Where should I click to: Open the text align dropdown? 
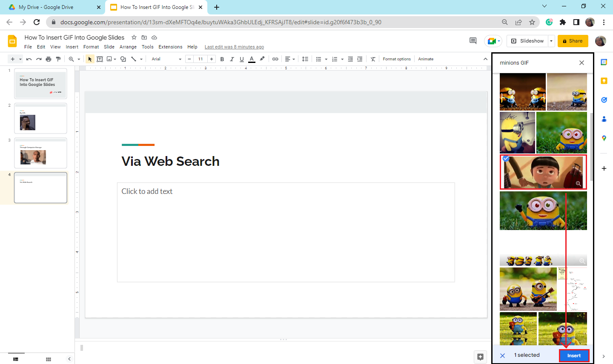click(290, 59)
